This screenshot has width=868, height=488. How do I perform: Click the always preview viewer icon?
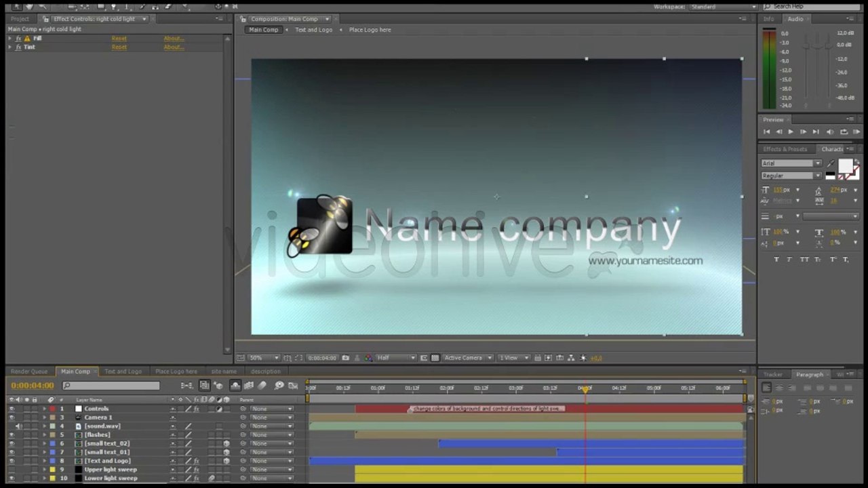point(240,358)
